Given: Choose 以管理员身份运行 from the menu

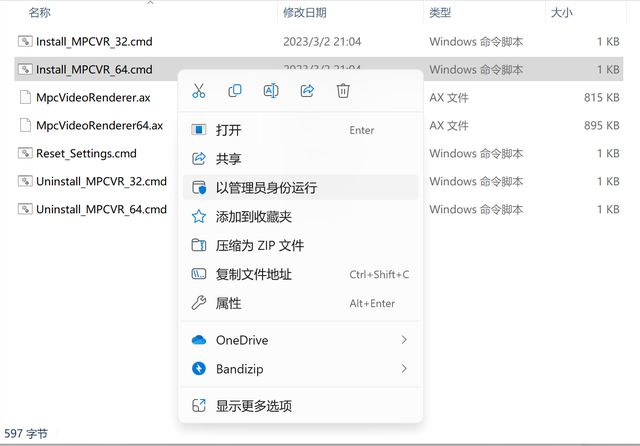Looking at the screenshot, I should pyautogui.click(x=300, y=188).
